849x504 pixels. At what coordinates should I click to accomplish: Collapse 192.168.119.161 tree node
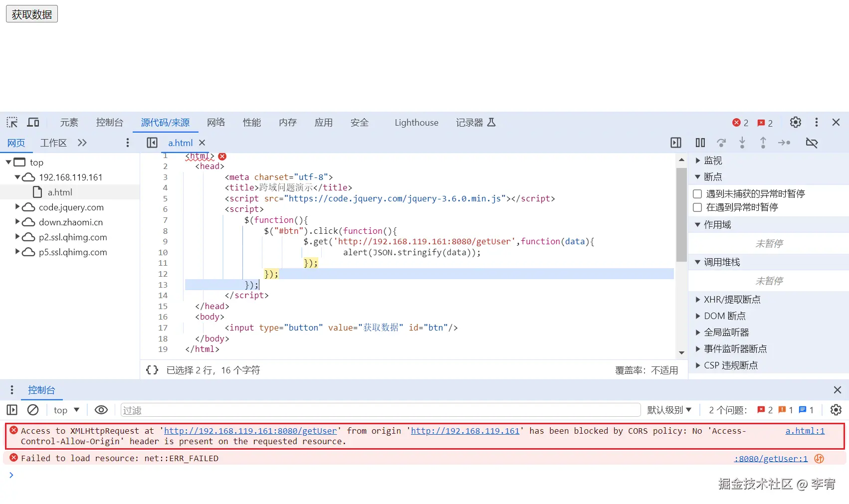pos(17,177)
